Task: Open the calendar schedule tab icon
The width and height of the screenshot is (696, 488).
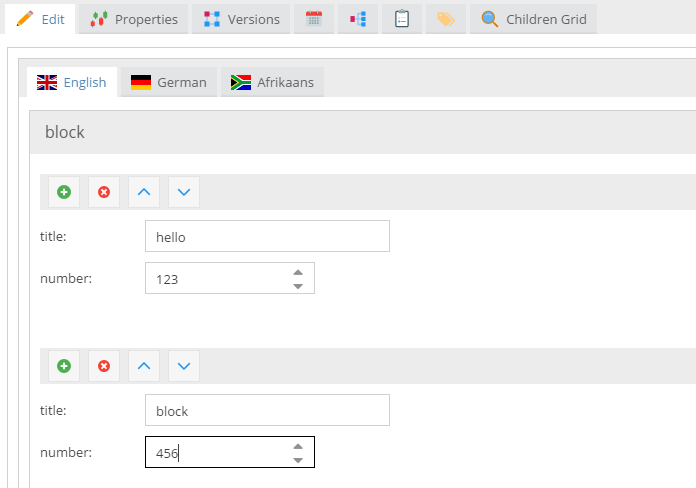Action: [x=314, y=19]
